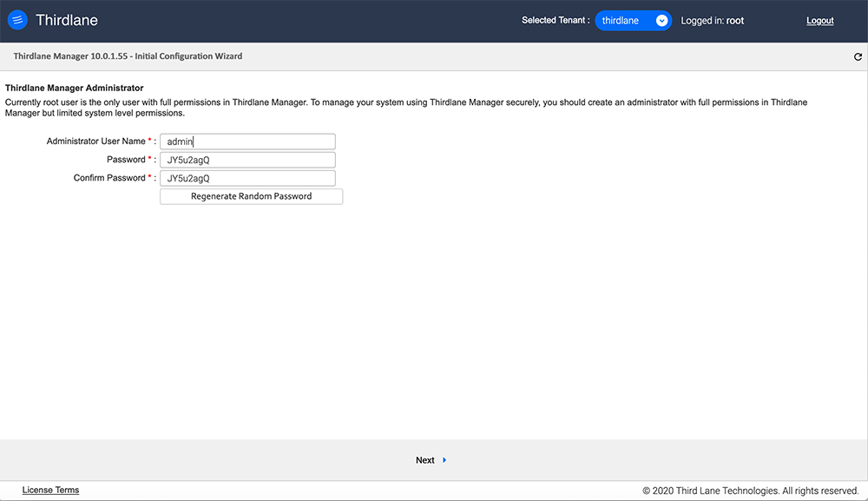This screenshot has width=868, height=501.
Task: Click the Thirdlane brand title
Action: 67,21
